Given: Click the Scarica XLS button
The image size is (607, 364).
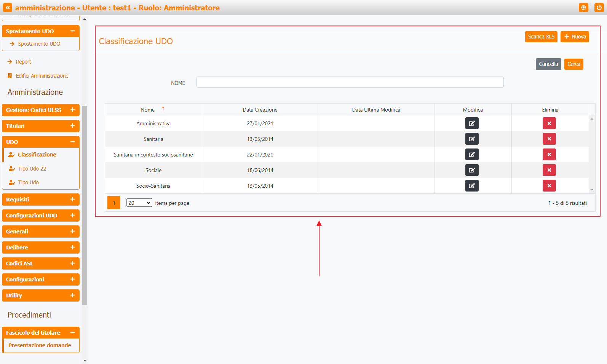Looking at the screenshot, I should point(541,37).
